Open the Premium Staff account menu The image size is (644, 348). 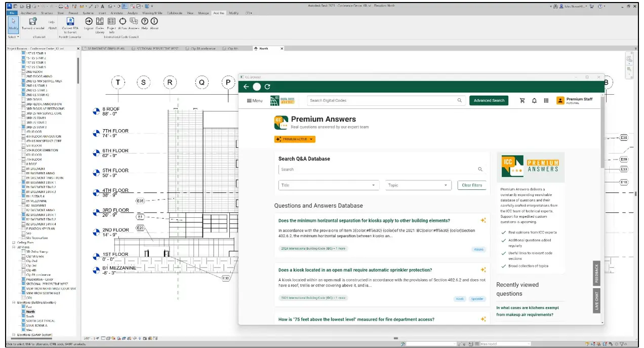click(575, 100)
